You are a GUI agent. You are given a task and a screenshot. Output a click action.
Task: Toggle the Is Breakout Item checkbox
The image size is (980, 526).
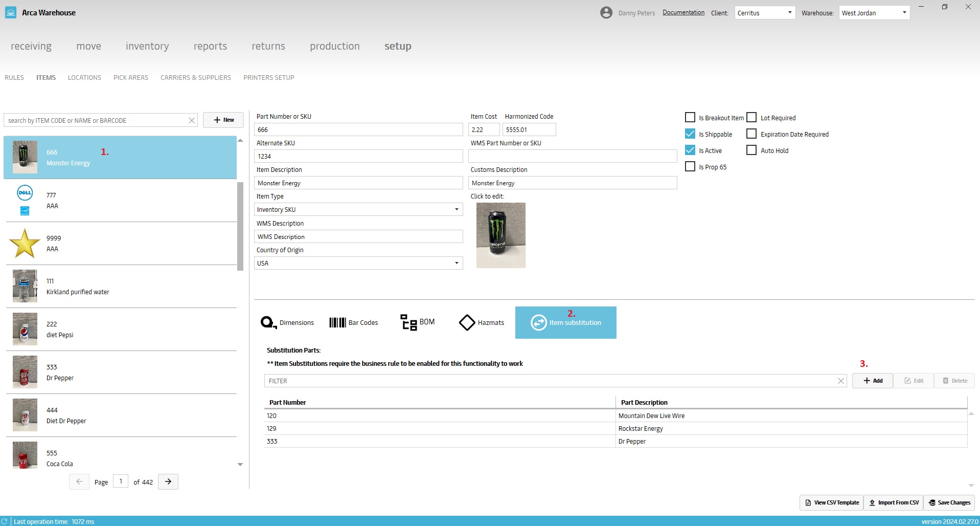[x=690, y=118]
